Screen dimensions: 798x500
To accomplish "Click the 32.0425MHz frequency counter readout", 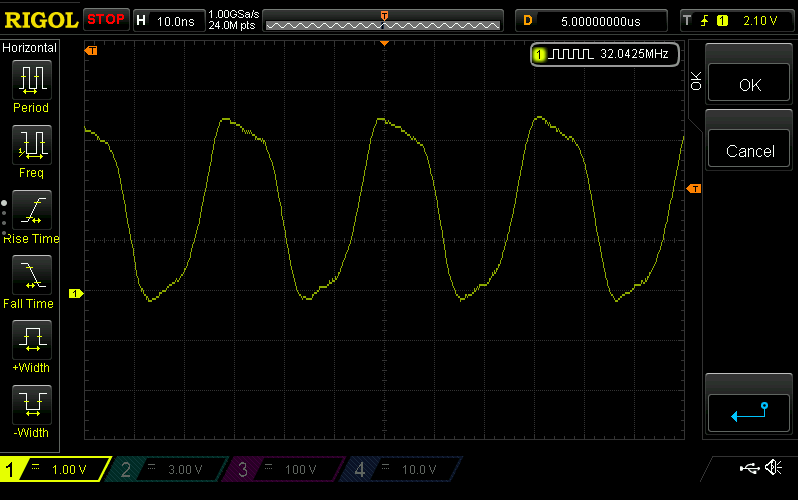I will point(634,54).
